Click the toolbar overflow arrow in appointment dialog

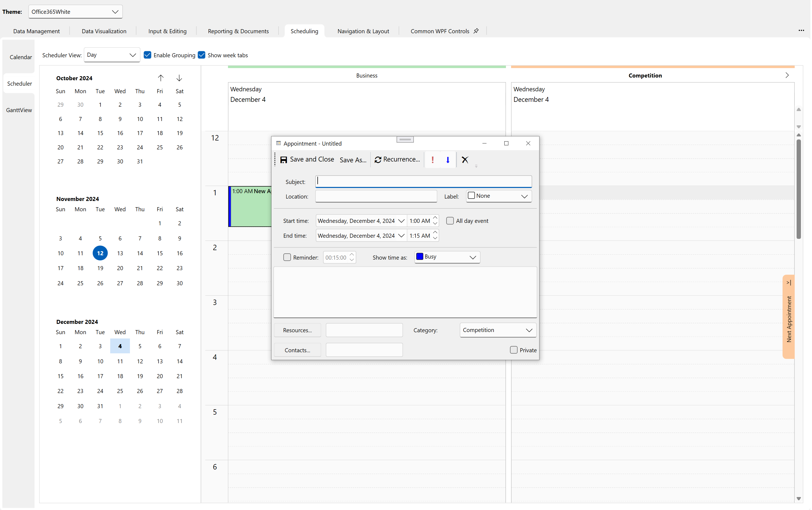(476, 166)
